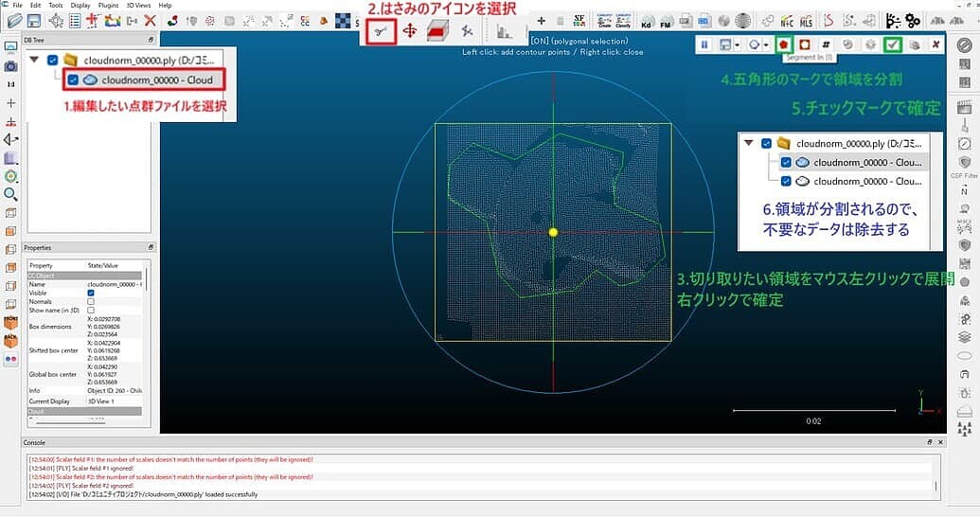Open the Cross Section red box tool
This screenshot has height=517, width=980.
point(437,30)
